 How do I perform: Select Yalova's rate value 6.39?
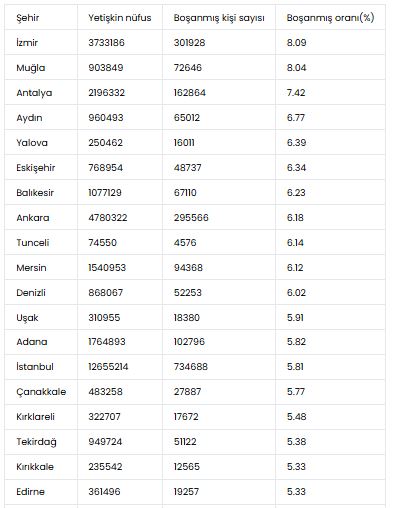coord(296,143)
